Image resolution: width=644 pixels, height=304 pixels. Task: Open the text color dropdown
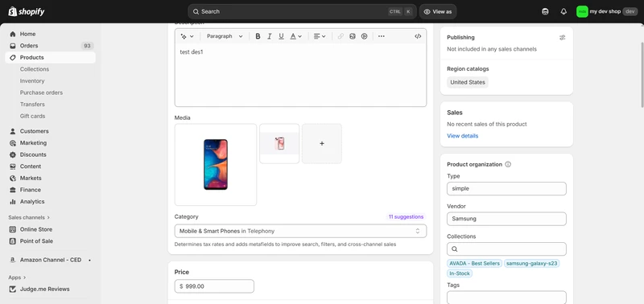295,36
